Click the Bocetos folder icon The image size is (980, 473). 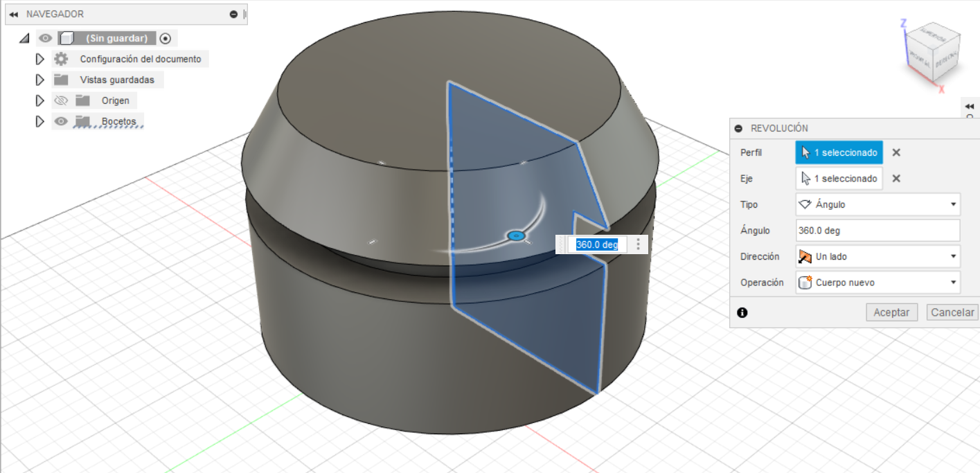pos(83,121)
